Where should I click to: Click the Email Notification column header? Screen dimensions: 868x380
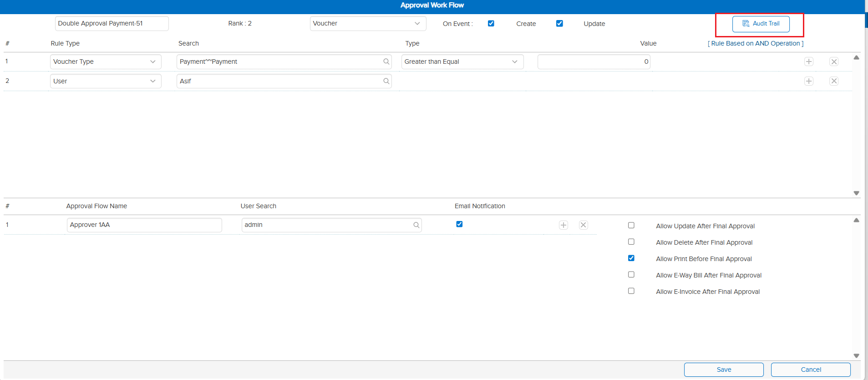click(x=480, y=206)
